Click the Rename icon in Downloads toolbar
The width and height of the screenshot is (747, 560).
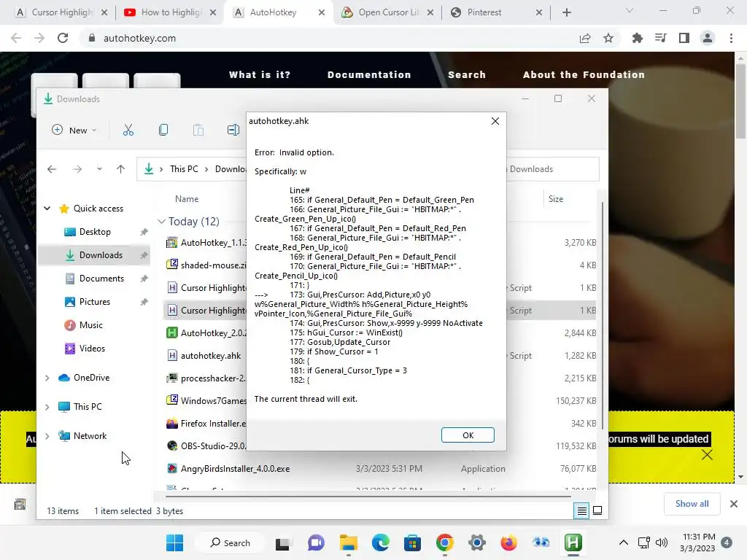pyautogui.click(x=233, y=130)
